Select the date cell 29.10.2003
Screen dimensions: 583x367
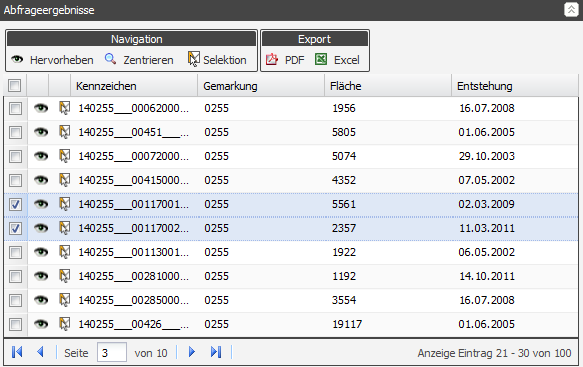click(487, 156)
